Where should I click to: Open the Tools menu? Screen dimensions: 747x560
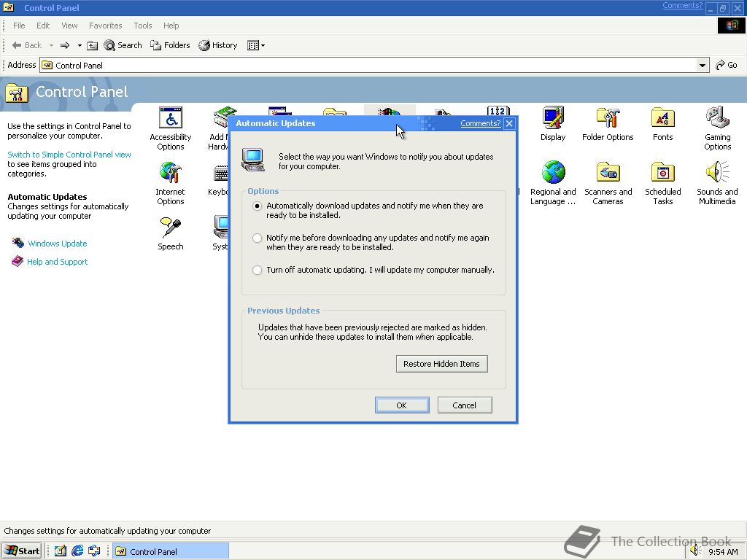(142, 26)
